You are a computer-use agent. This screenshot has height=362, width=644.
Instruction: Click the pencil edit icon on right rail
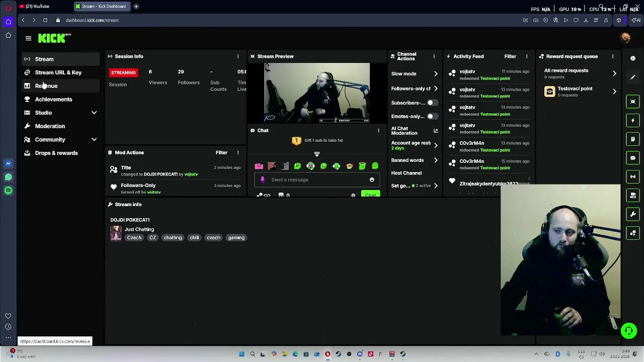click(x=633, y=77)
